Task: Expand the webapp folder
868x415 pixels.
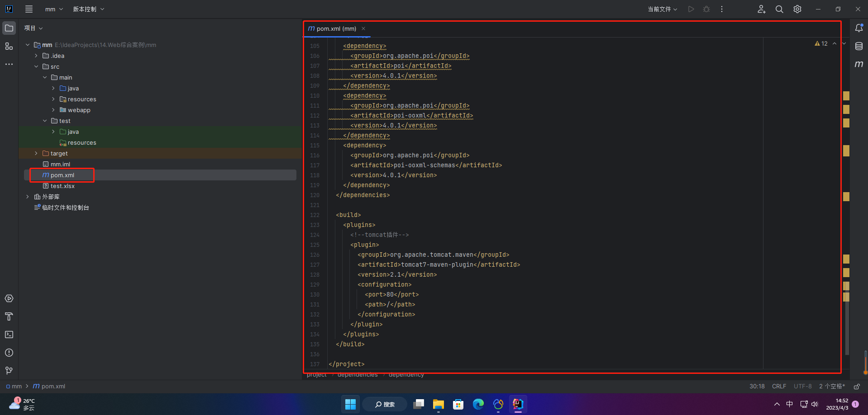Action: tap(53, 110)
